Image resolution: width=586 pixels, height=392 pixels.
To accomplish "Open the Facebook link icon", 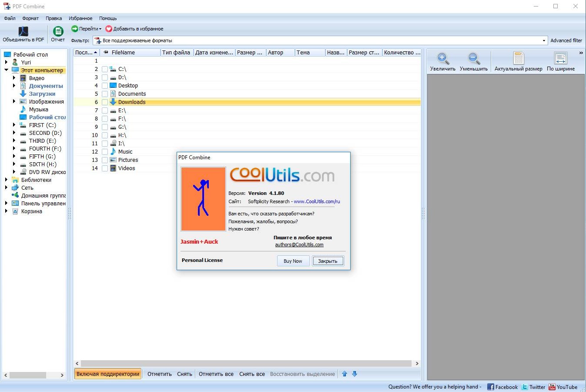I will pyautogui.click(x=490, y=387).
